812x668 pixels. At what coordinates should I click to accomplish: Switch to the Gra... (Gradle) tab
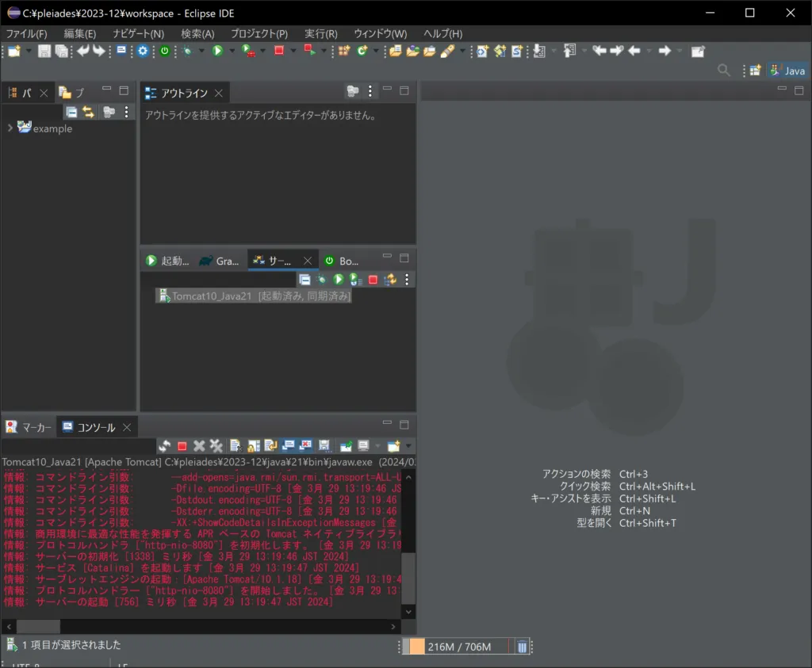[x=220, y=261]
